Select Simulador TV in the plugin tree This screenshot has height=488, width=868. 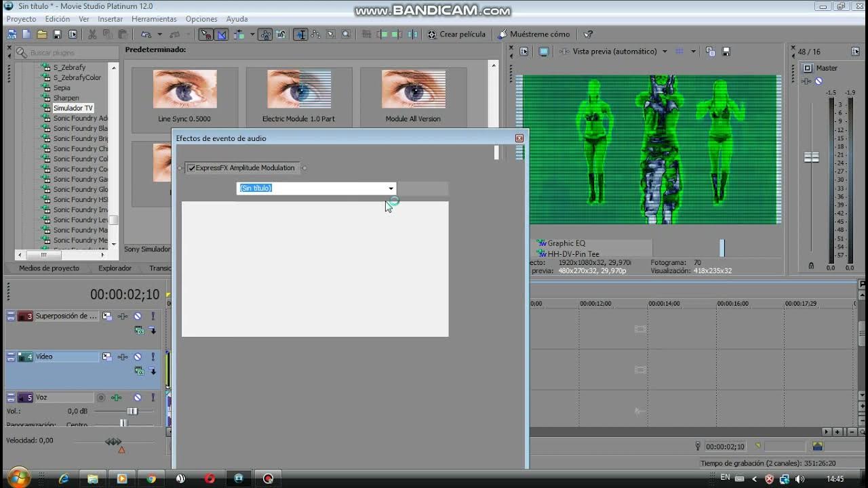73,108
